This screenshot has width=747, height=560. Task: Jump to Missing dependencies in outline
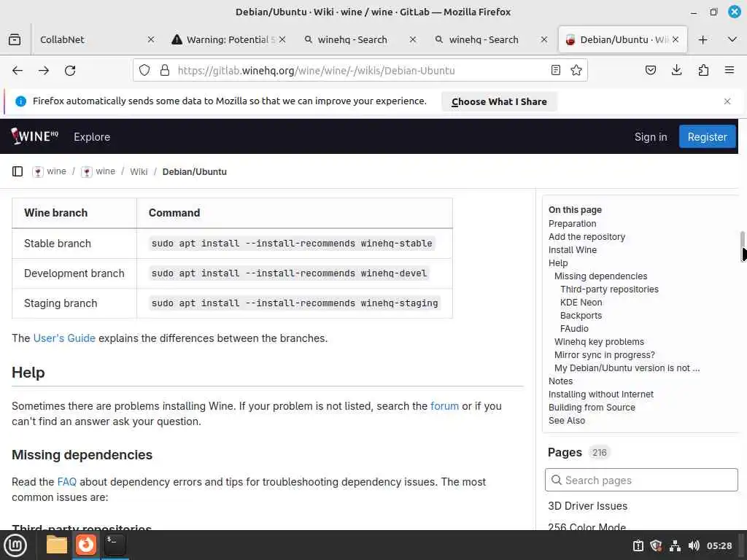[x=601, y=276]
